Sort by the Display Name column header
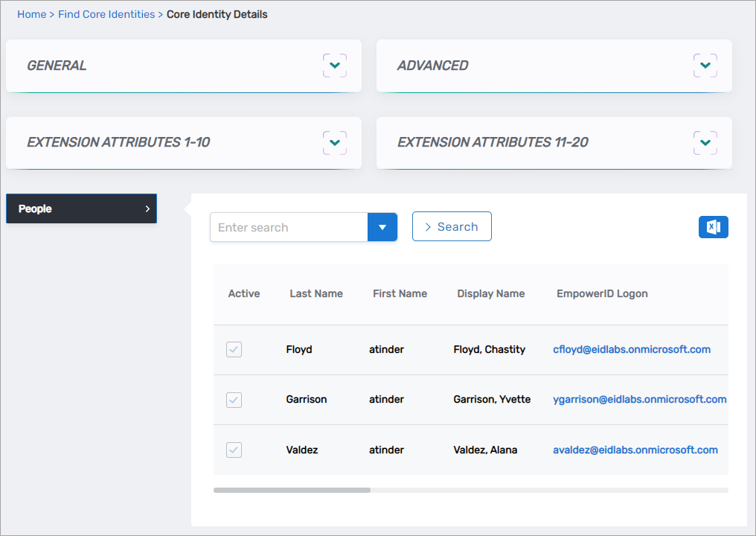 pos(490,293)
